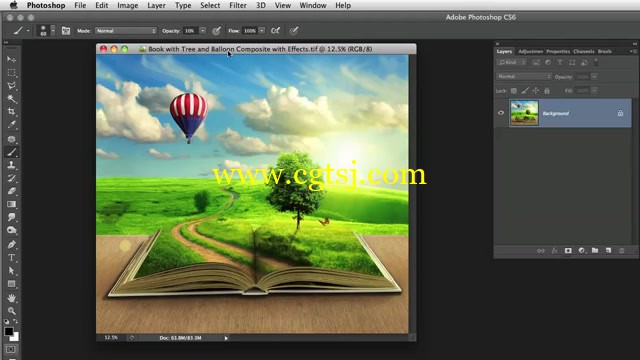Open the brush Mode dropdown

coord(126,31)
